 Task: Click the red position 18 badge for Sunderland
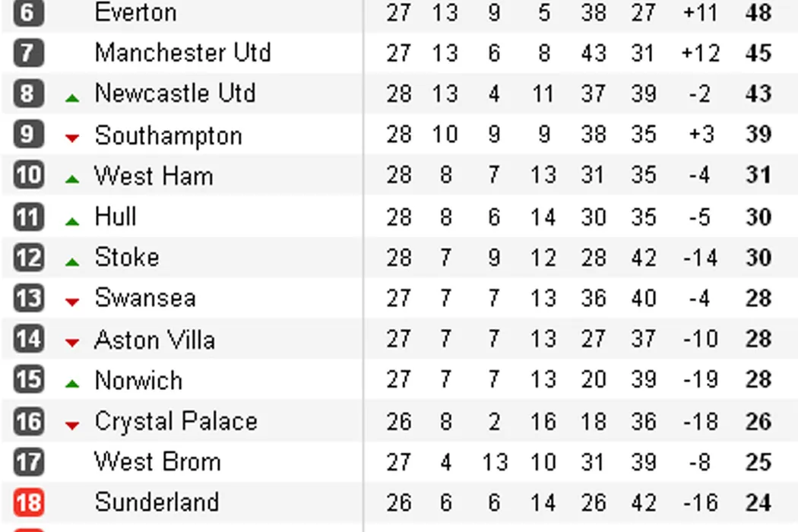pos(28,502)
